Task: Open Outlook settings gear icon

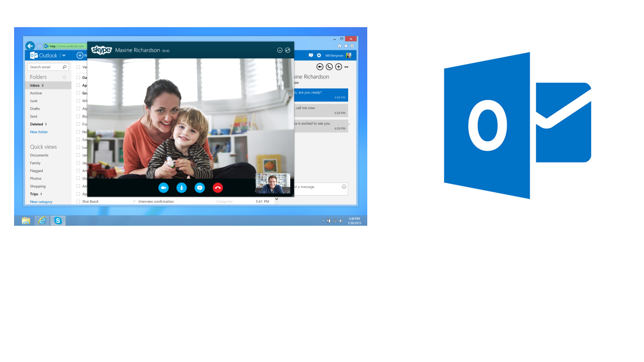Action: [318, 55]
